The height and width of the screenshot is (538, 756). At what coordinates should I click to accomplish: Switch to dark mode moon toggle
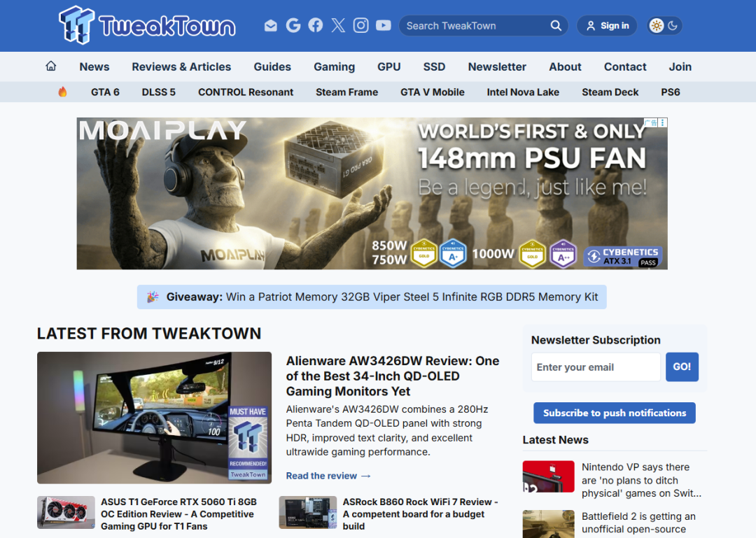(x=673, y=26)
